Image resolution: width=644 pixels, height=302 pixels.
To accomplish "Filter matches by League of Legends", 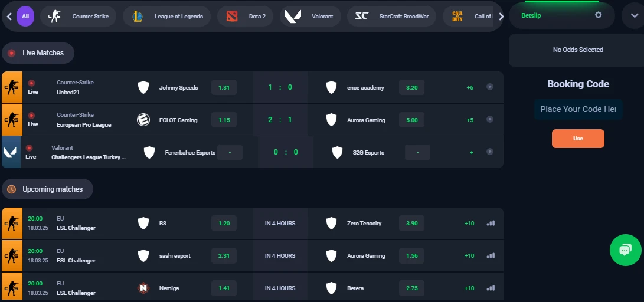I will click(166, 17).
